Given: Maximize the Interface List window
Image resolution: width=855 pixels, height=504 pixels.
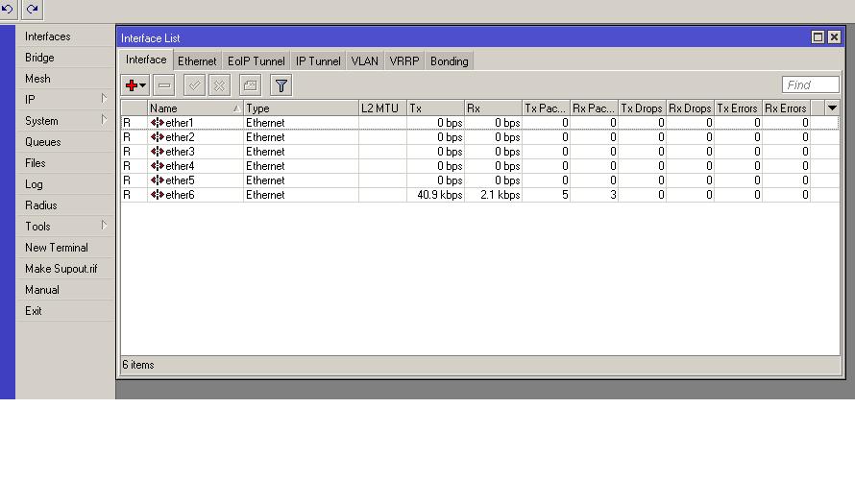Looking at the screenshot, I should (818, 37).
